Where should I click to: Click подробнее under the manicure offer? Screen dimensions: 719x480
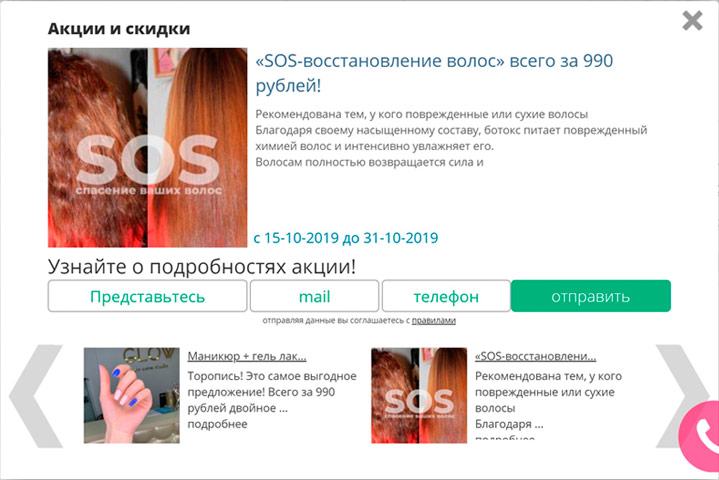click(x=217, y=424)
